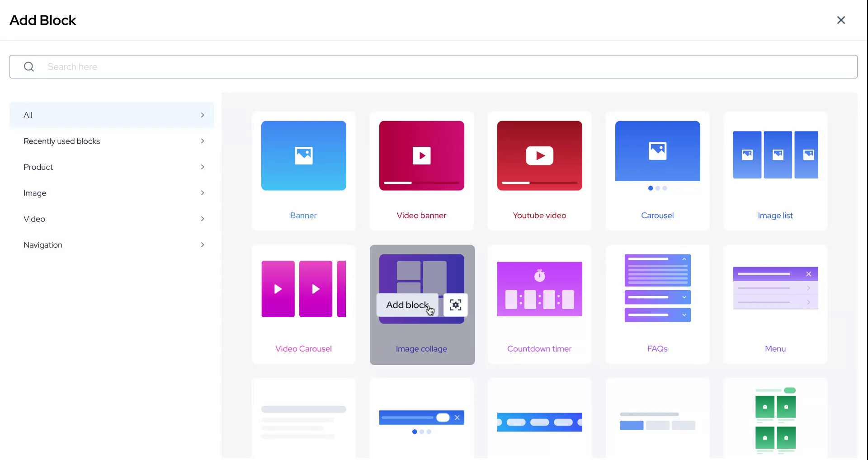This screenshot has height=460, width=868.
Task: Select the gray text lines block thumbnail
Action: [304, 422]
